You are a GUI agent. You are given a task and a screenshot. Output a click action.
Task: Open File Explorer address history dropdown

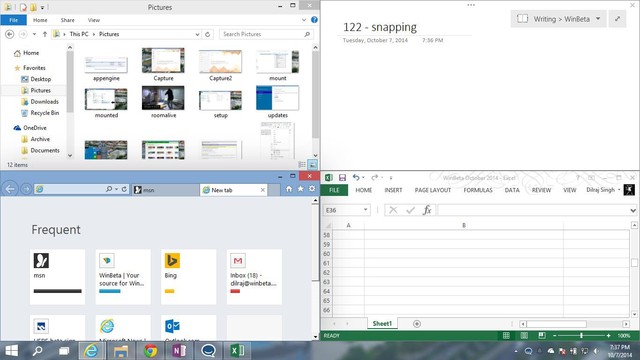(x=198, y=34)
